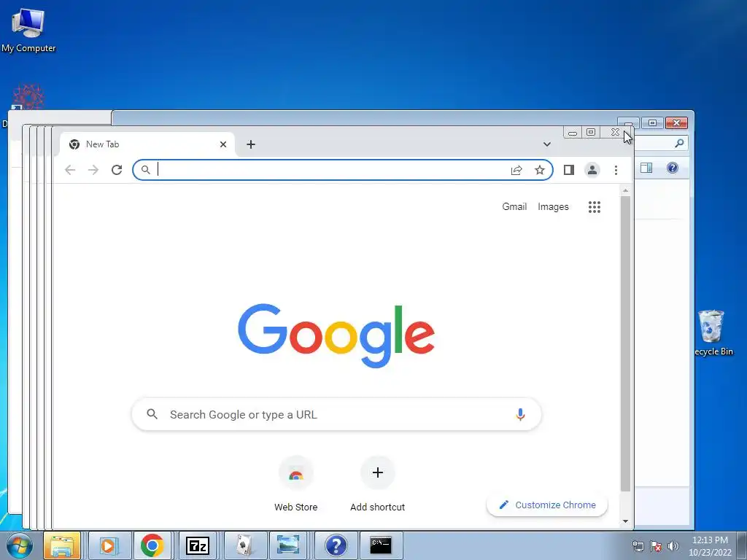The height and width of the screenshot is (560, 747).
Task: Bookmark this tab with the star icon
Action: tap(540, 170)
